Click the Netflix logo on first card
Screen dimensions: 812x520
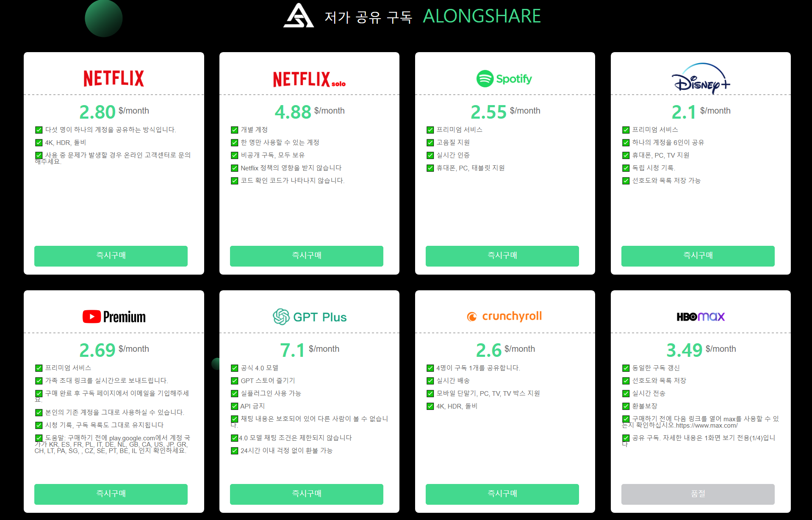[114, 78]
